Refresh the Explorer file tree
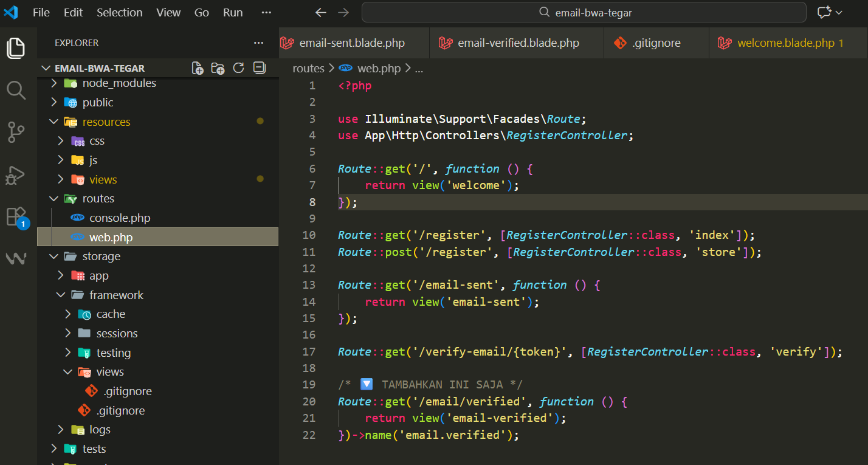Image resolution: width=868 pixels, height=465 pixels. click(238, 68)
